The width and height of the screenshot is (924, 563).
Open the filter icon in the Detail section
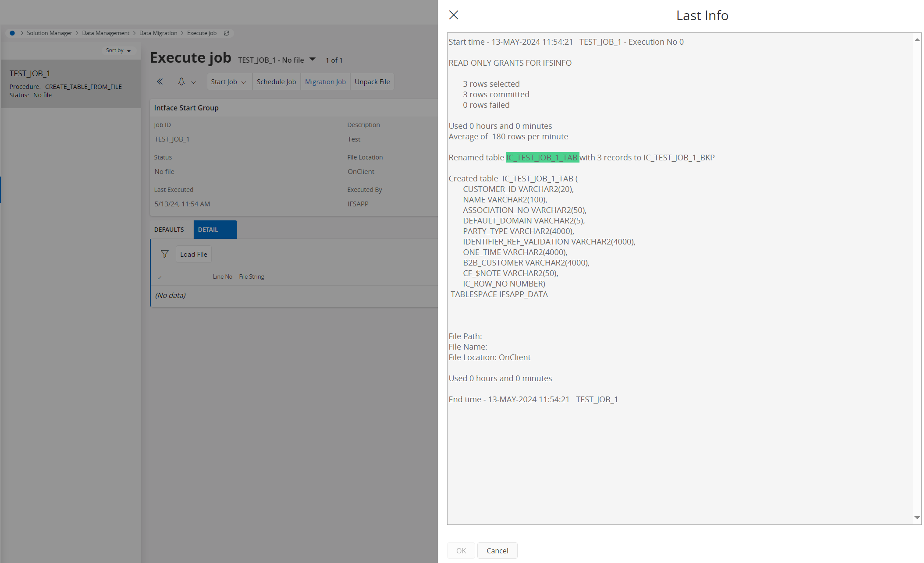[165, 254]
